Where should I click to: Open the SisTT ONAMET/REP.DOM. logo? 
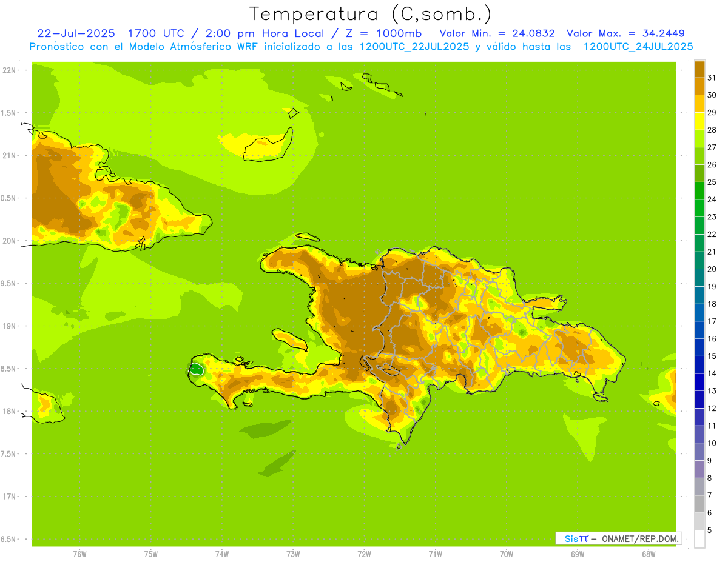pos(618,538)
